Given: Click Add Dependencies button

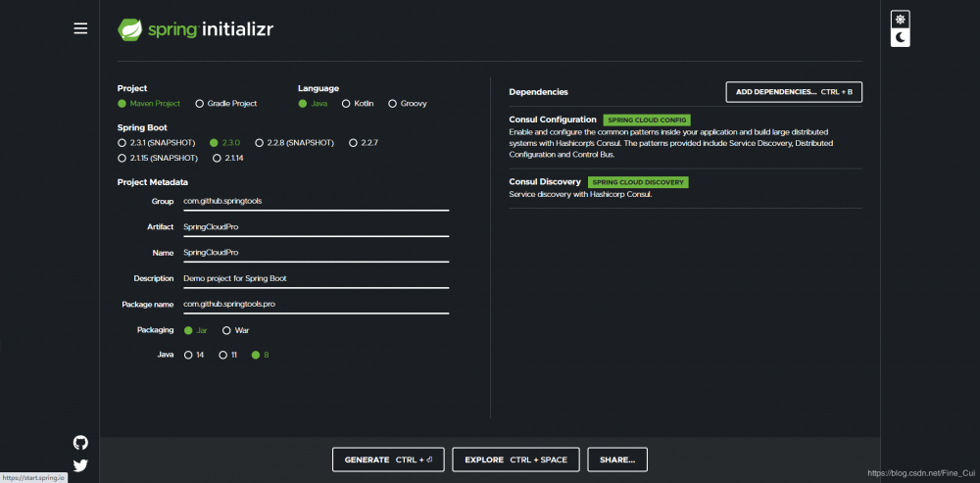Looking at the screenshot, I should click(794, 92).
